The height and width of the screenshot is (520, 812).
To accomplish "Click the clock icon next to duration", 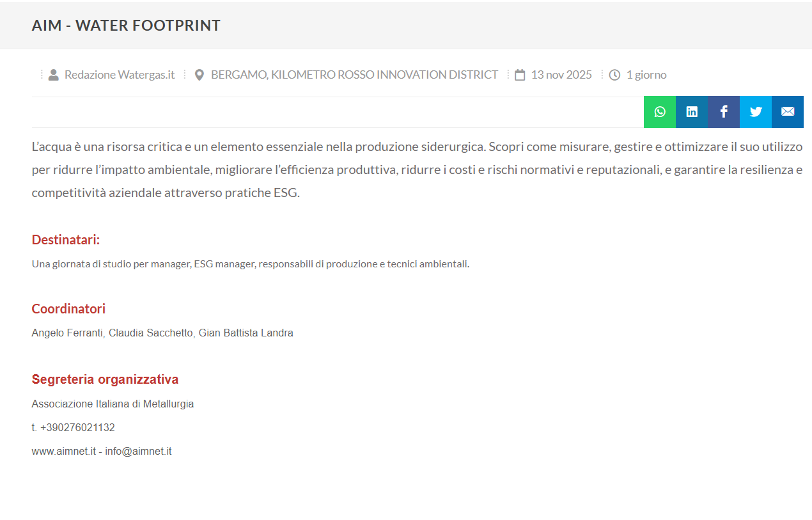I will 614,75.
